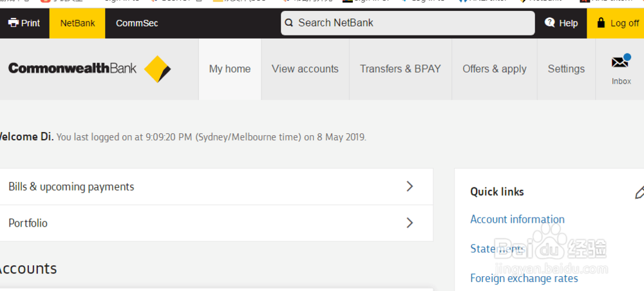Click the magnifier icon in search box

(x=289, y=23)
